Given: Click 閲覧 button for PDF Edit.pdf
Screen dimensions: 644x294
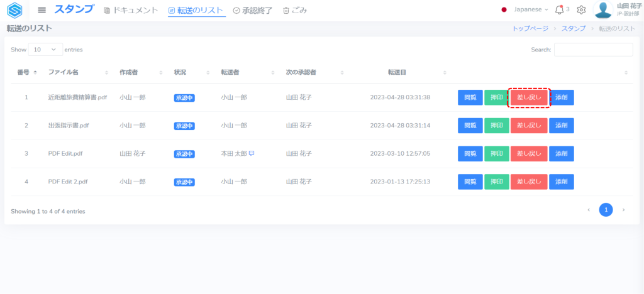Looking at the screenshot, I should pyautogui.click(x=470, y=153).
